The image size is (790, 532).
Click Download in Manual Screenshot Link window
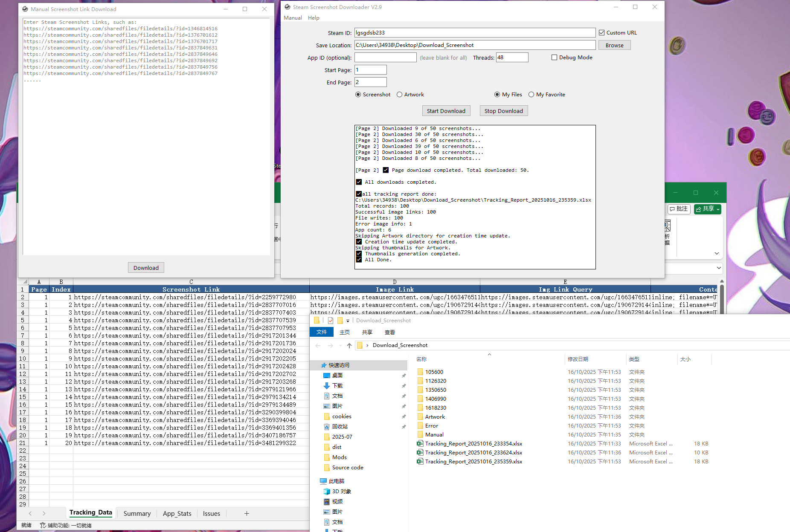pyautogui.click(x=146, y=268)
